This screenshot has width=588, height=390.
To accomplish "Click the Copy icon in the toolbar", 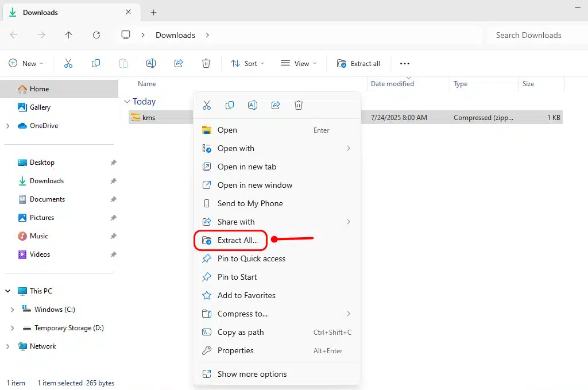I will pos(96,64).
